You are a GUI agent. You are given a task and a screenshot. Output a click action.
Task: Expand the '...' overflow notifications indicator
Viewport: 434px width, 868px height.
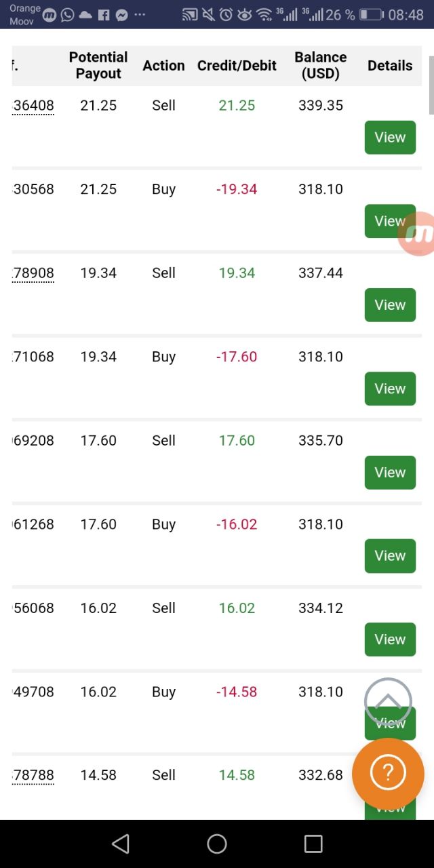(x=140, y=15)
